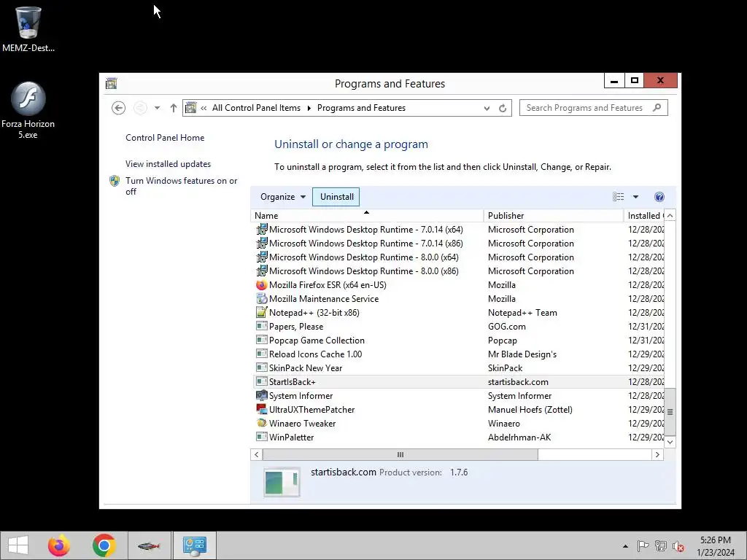Click the network tray icon
Viewport: 747px width, 560px height.
(x=661, y=545)
